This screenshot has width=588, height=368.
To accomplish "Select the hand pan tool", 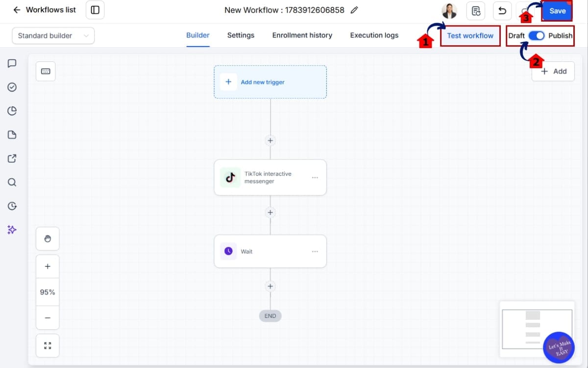I will 48,239.
